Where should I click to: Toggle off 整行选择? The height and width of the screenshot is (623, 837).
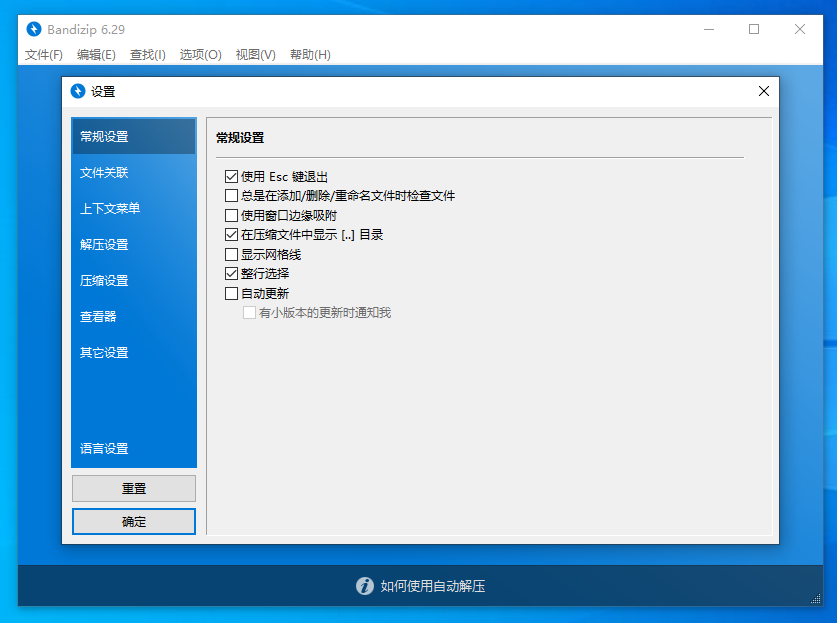229,273
